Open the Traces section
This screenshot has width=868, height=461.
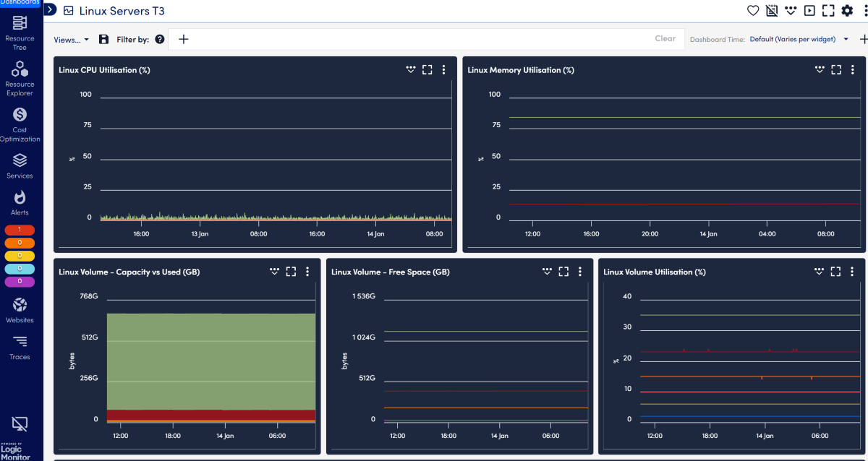pos(20,347)
